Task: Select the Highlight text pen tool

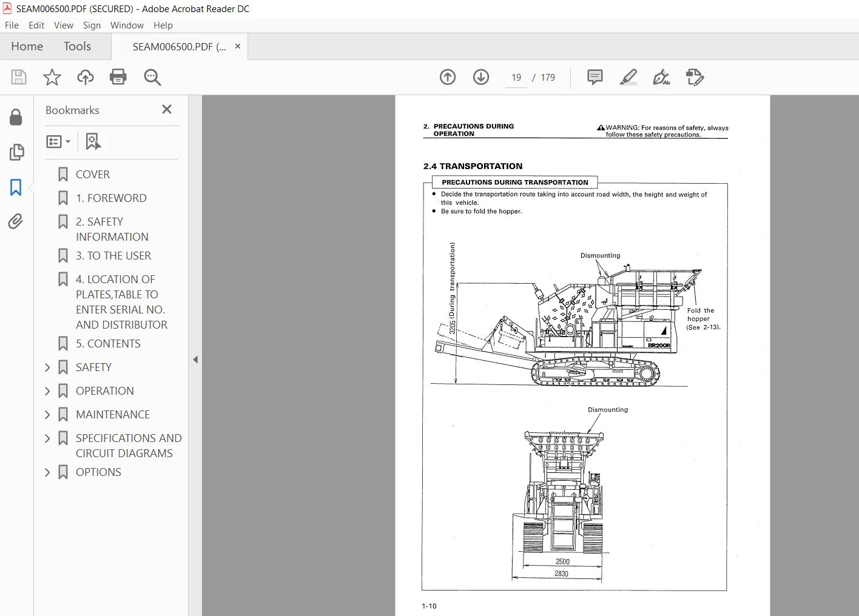Action: click(628, 77)
